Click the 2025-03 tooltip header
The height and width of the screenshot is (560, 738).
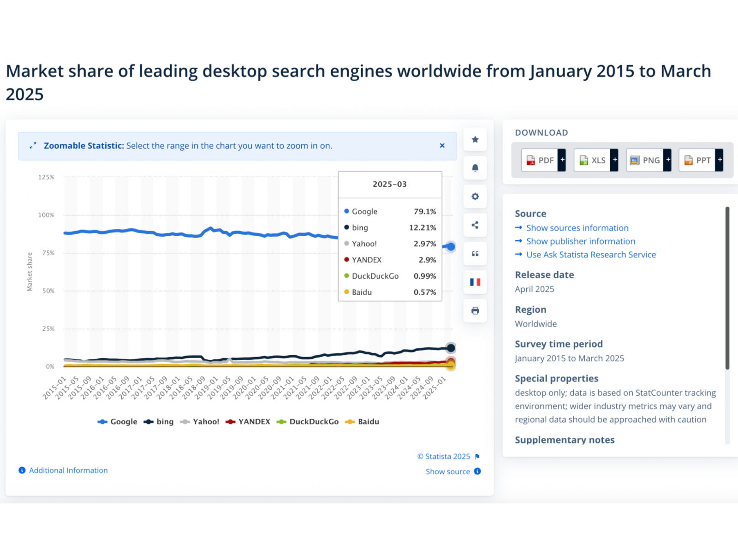[x=390, y=184]
